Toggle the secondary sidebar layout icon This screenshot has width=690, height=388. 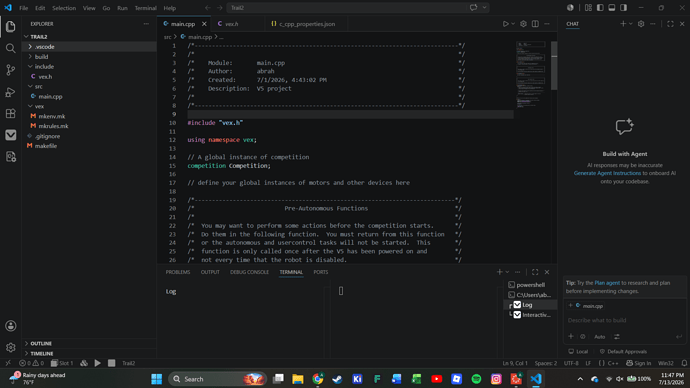tap(624, 7)
